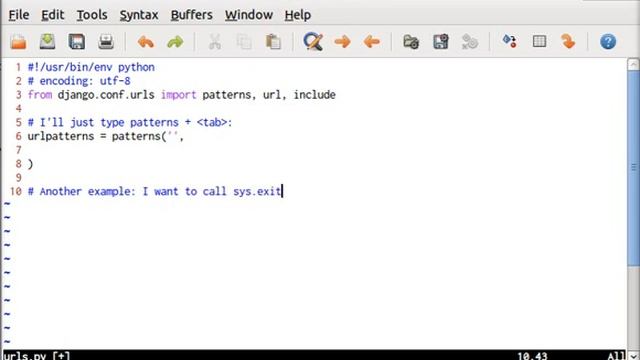Click 'urlpatterns' on line 6
The image size is (640, 360).
click(x=61, y=136)
